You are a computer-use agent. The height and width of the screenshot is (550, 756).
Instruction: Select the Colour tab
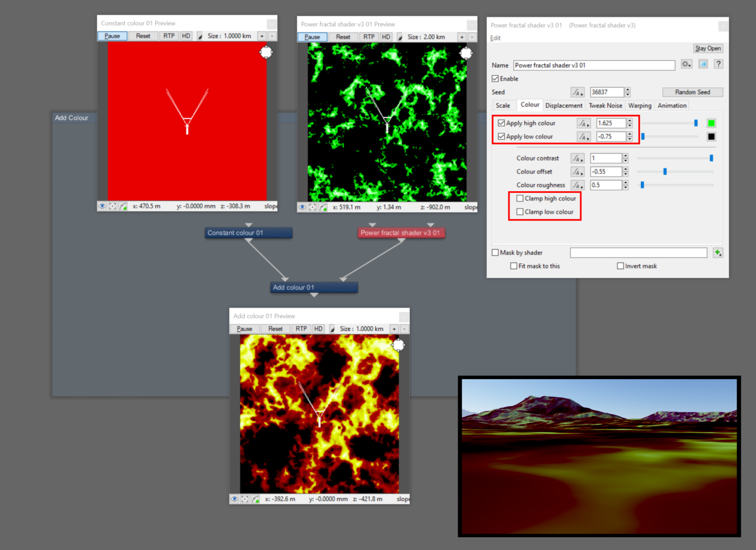(x=530, y=105)
